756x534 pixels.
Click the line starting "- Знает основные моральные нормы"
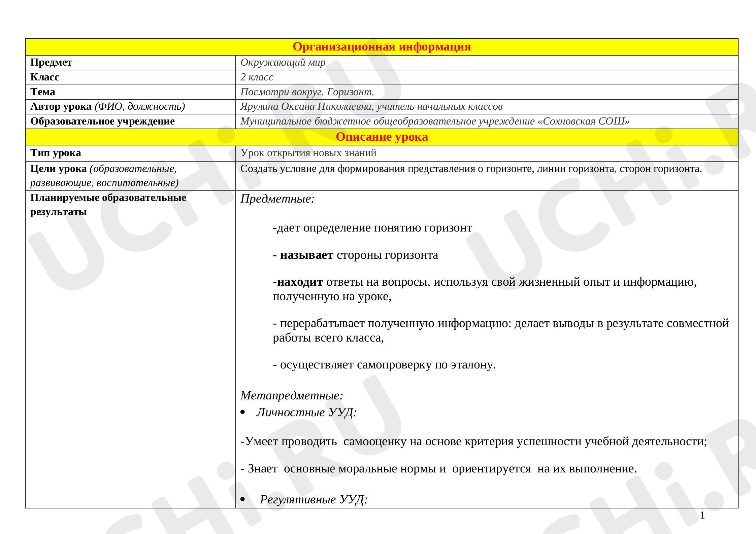click(439, 469)
